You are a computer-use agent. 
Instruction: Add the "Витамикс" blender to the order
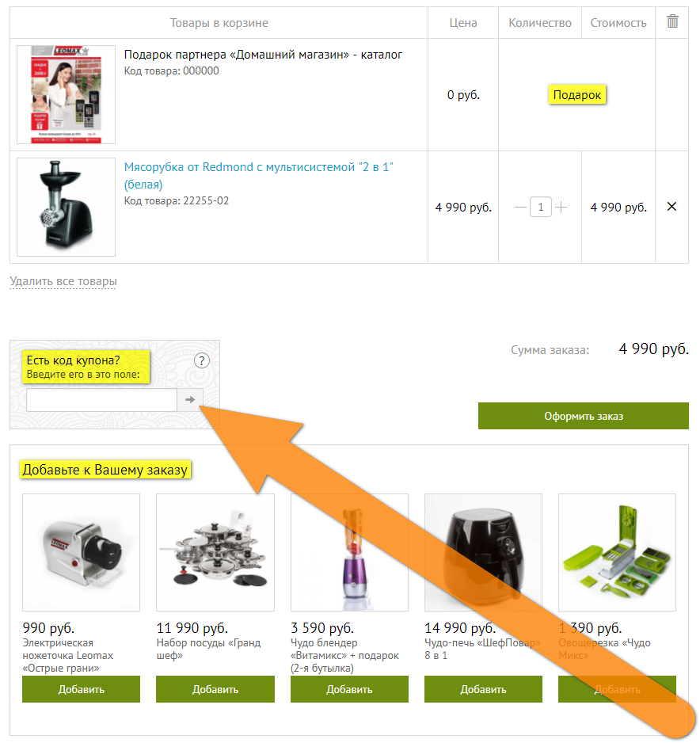349,689
